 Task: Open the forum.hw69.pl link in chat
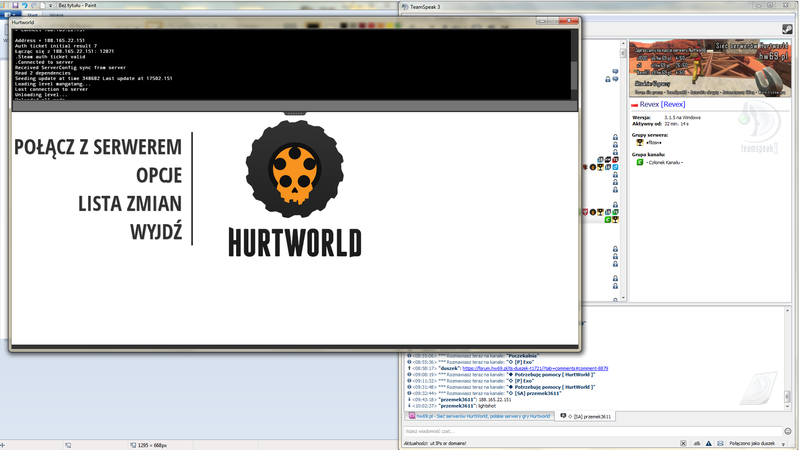tap(535, 368)
